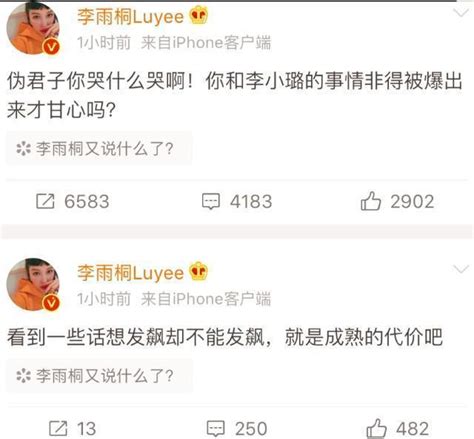
Task: Open first 李雨桐又说什么了? topic tag
Action: coord(99,148)
